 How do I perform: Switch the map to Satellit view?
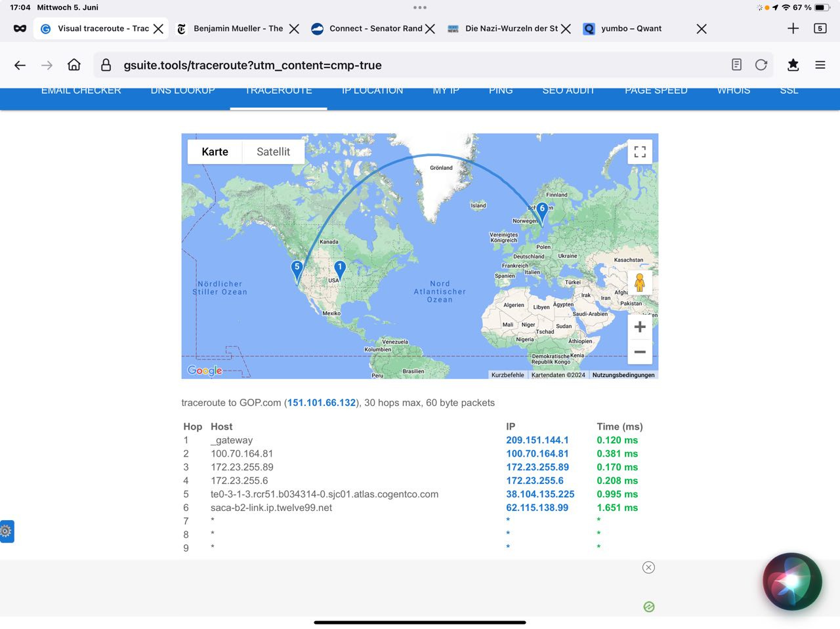(273, 152)
